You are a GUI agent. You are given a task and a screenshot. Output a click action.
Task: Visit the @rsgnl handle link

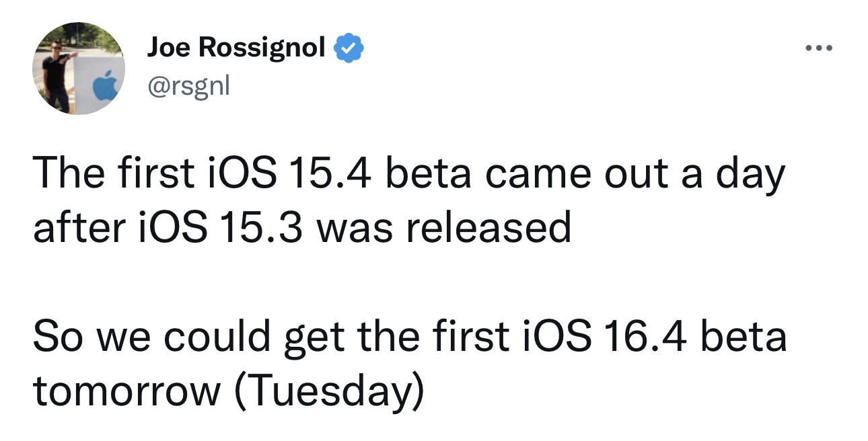point(188,87)
